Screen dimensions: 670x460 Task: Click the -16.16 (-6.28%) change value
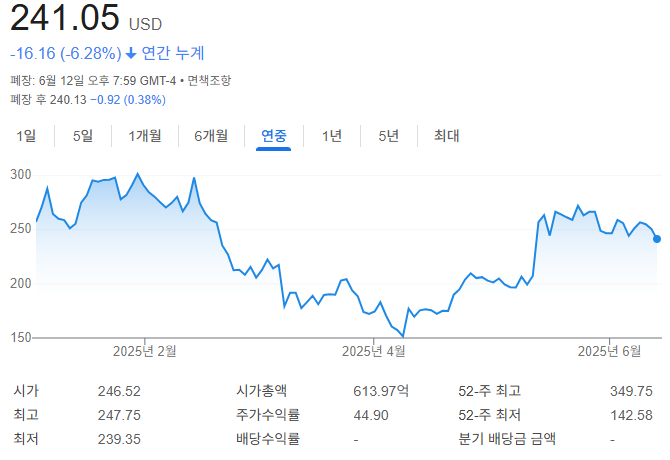pyautogui.click(x=66, y=53)
